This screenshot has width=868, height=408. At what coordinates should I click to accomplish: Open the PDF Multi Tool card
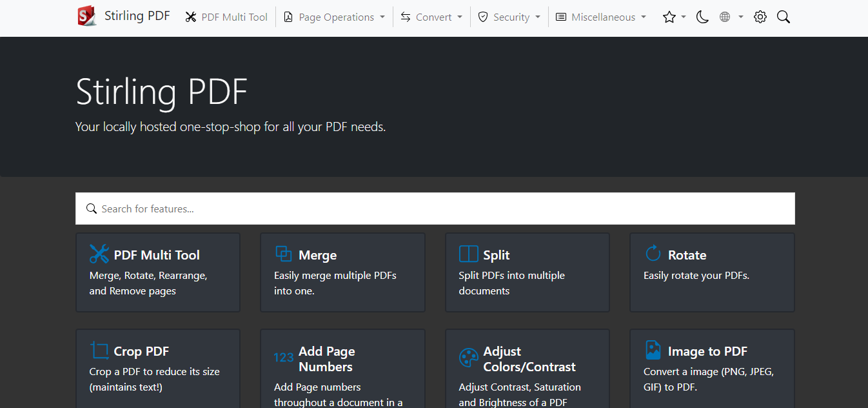(158, 272)
